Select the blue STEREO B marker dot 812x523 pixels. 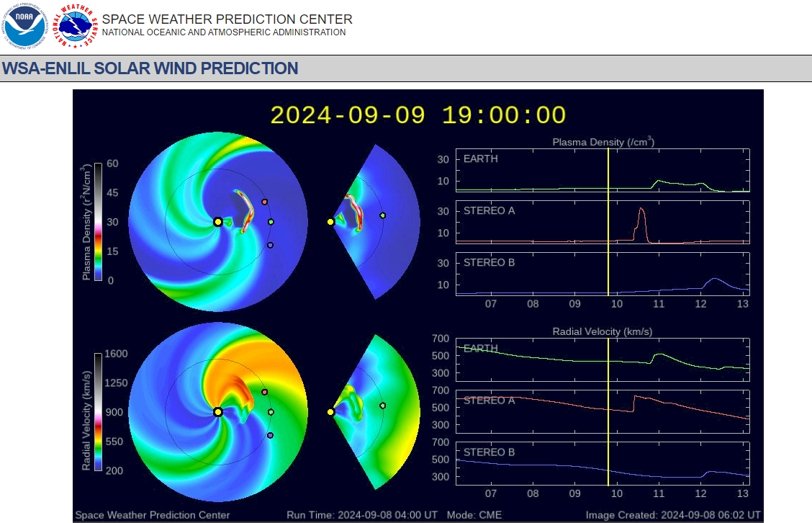(270, 245)
